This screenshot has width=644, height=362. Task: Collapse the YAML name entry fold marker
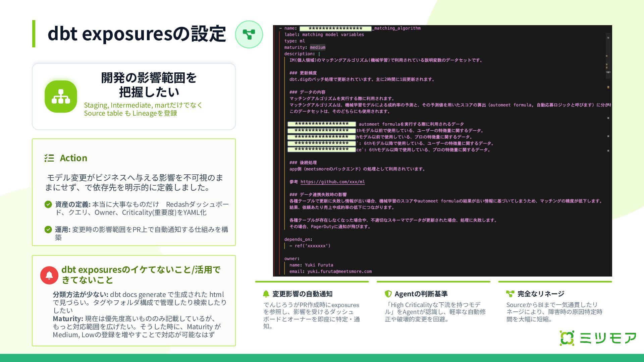pos(280,28)
